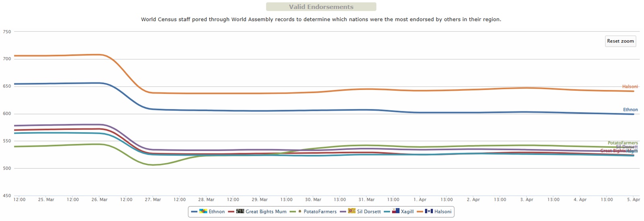The width and height of the screenshot is (644, 221).
Task: Click the Xagill flag icon in legend
Action: point(396,211)
